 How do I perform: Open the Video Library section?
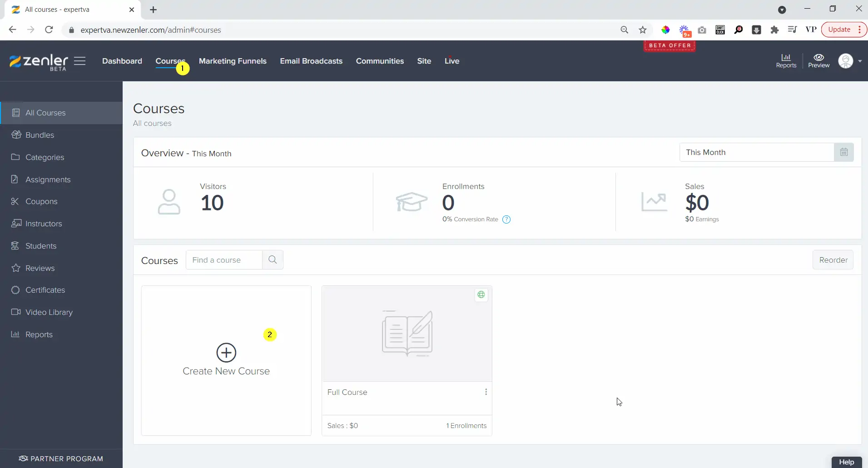[x=49, y=312]
